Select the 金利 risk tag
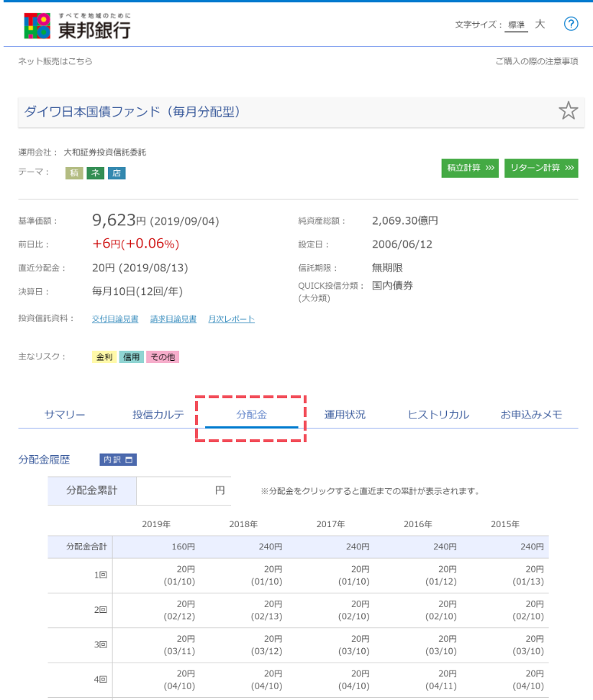The height and width of the screenshot is (700, 593). click(x=104, y=357)
